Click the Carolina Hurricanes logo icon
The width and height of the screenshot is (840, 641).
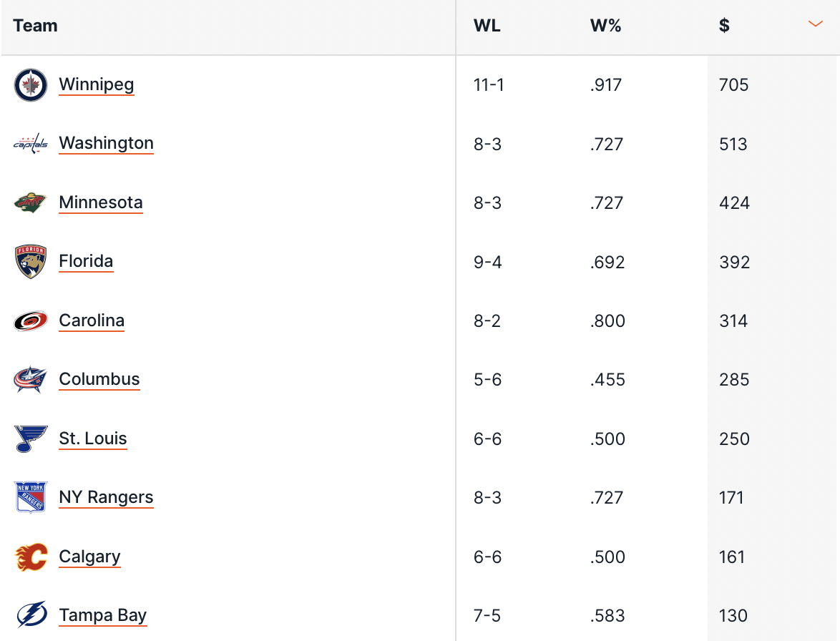31,320
